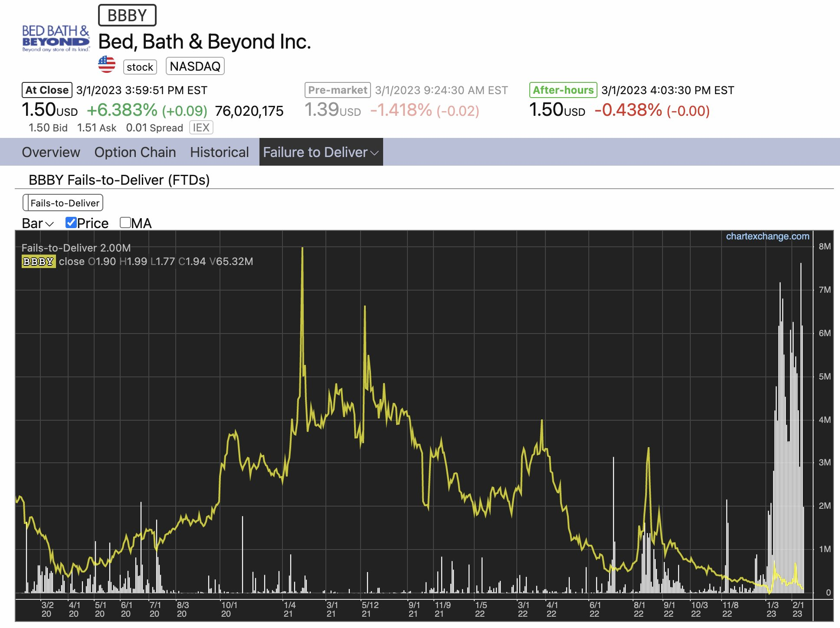This screenshot has height=628, width=840.
Task: Click the Pre-market session label
Action: 337,90
